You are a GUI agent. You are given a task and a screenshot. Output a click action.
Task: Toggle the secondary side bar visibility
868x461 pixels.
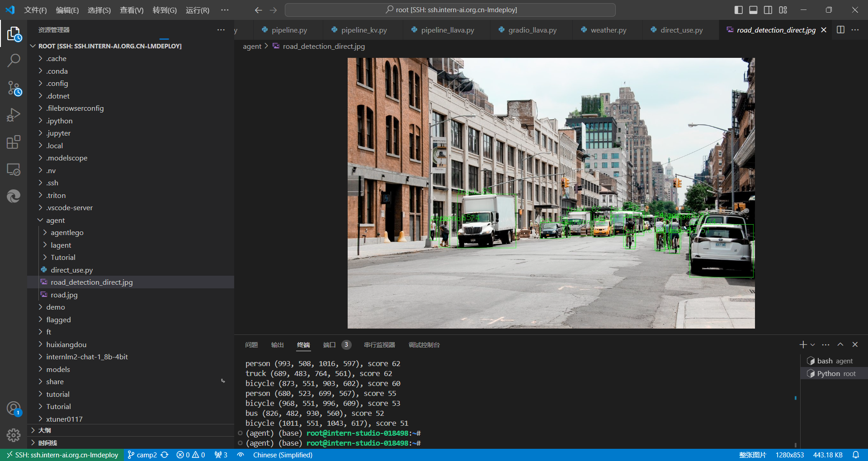(768, 10)
